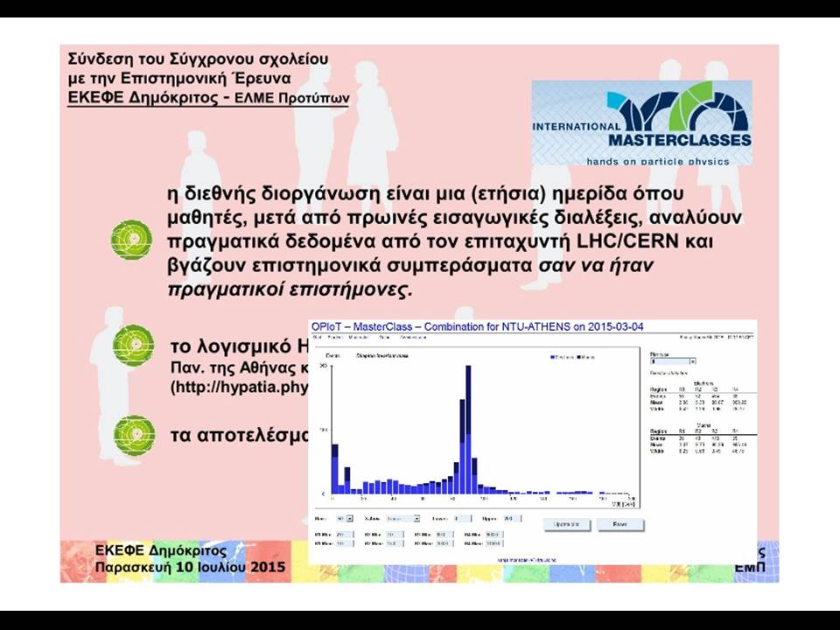Image resolution: width=840 pixels, height=630 pixels.
Task: Click the R3 Max input field
Action: click(444, 543)
